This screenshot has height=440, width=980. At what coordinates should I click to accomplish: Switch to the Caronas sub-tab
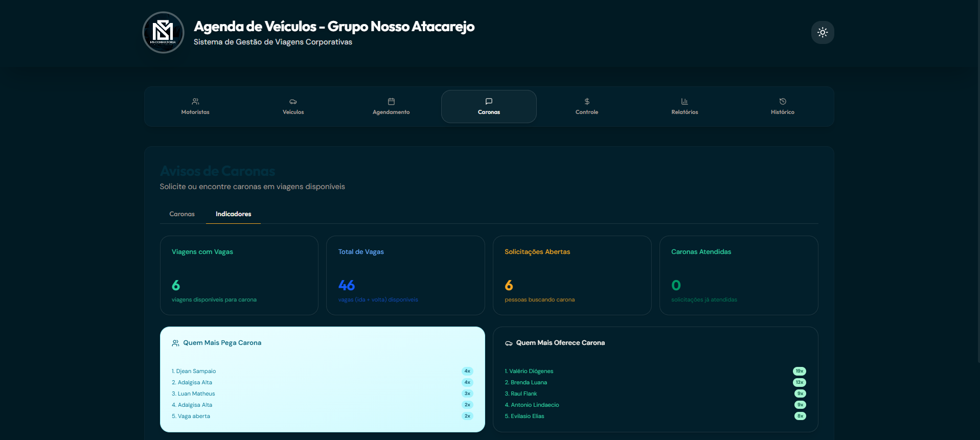click(x=182, y=214)
